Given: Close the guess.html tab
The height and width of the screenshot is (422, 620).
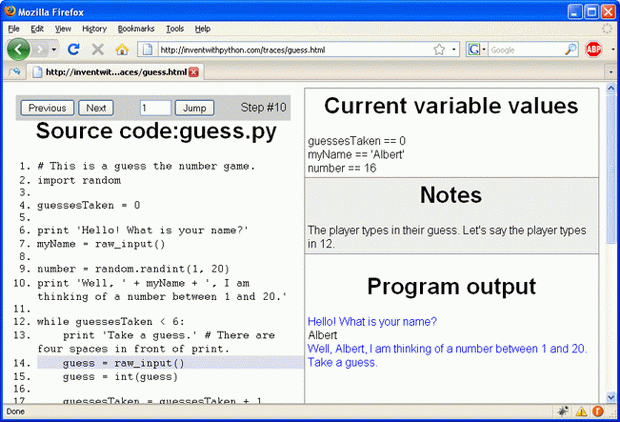Looking at the screenshot, I should coord(194,72).
